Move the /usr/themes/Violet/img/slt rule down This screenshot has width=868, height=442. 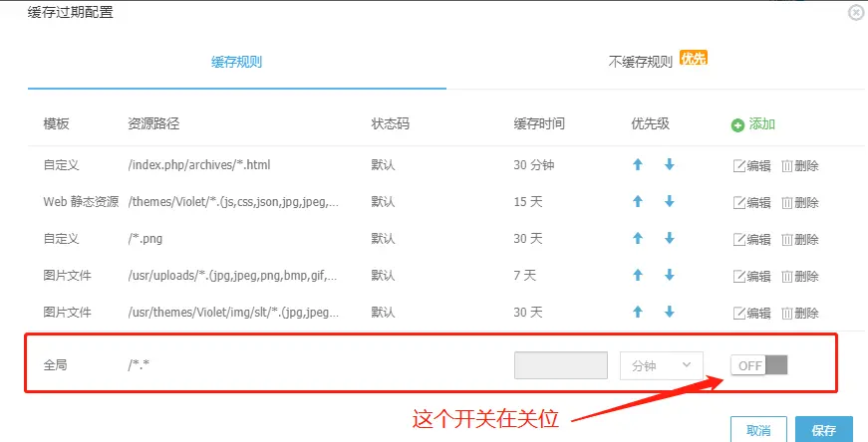[x=670, y=312]
